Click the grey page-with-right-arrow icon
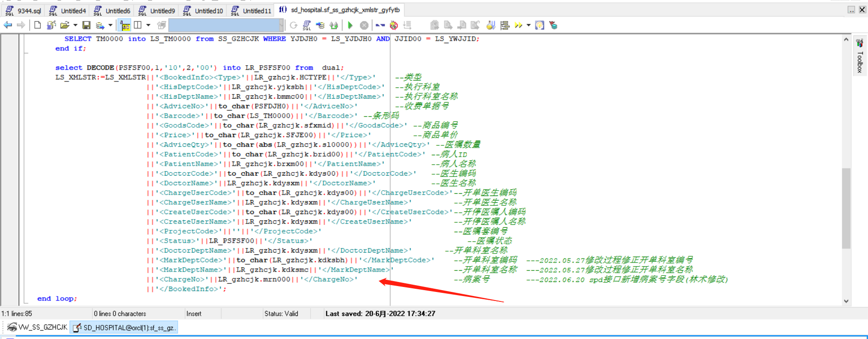This screenshot has height=339, width=868. 448,25
